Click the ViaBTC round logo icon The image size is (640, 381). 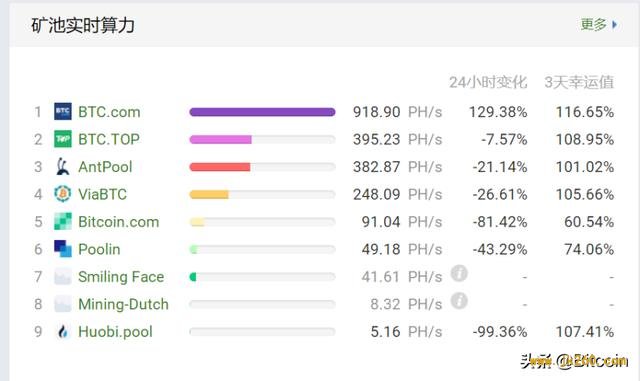63,194
